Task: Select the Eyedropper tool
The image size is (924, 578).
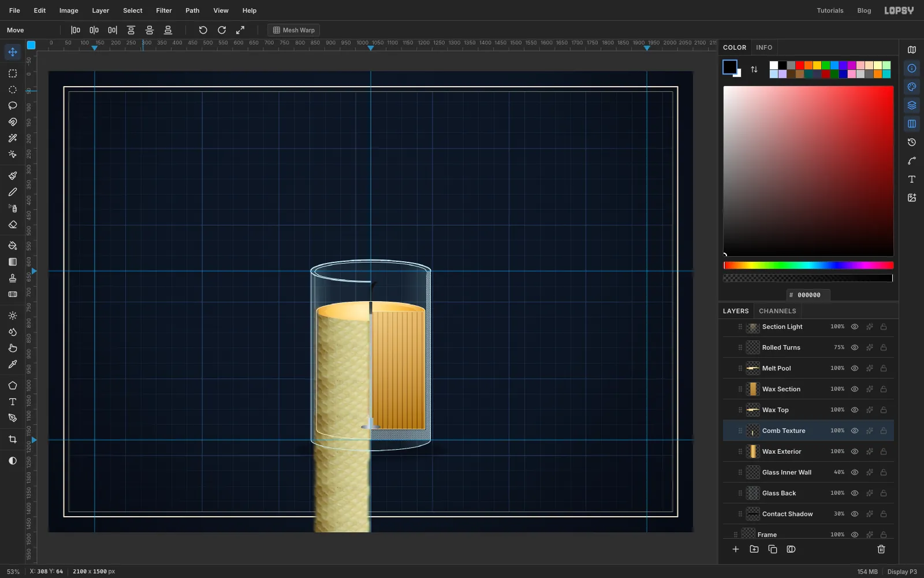Action: [x=13, y=364]
